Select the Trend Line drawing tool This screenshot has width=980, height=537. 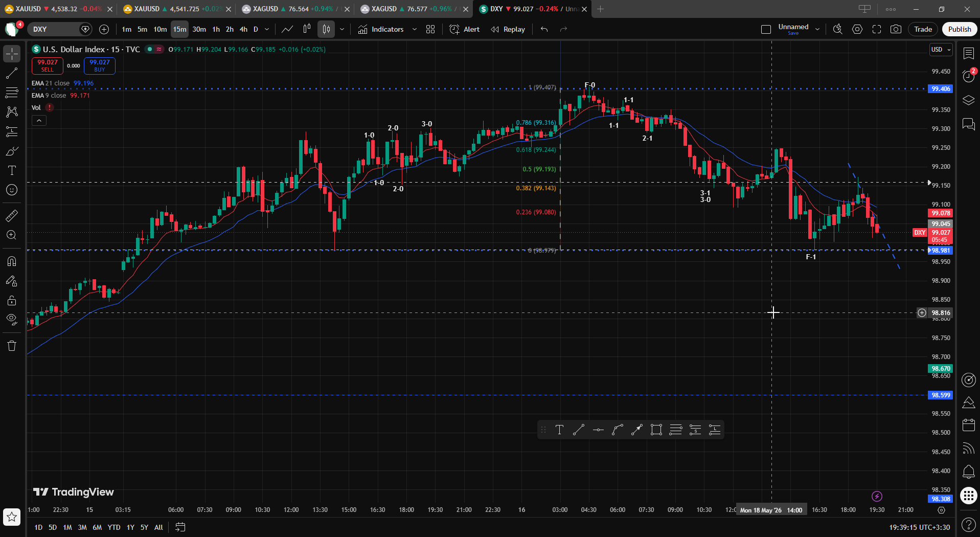pos(12,73)
